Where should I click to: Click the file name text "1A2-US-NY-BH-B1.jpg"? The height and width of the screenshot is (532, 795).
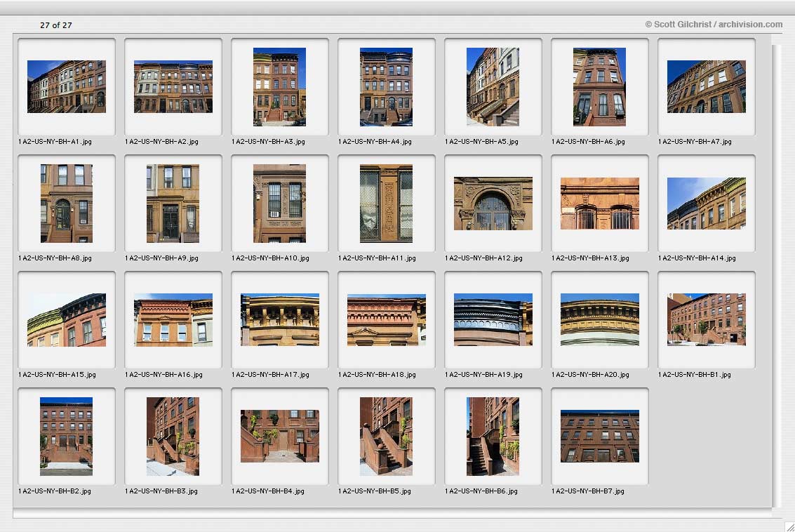pos(695,375)
